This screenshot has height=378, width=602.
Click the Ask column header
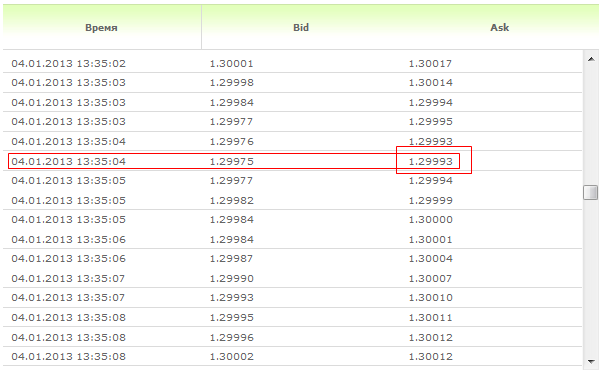499,28
